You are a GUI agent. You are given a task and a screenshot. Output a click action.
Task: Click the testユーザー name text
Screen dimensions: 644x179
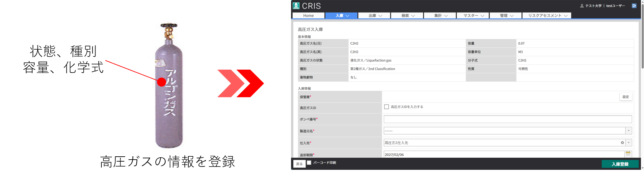click(615, 6)
